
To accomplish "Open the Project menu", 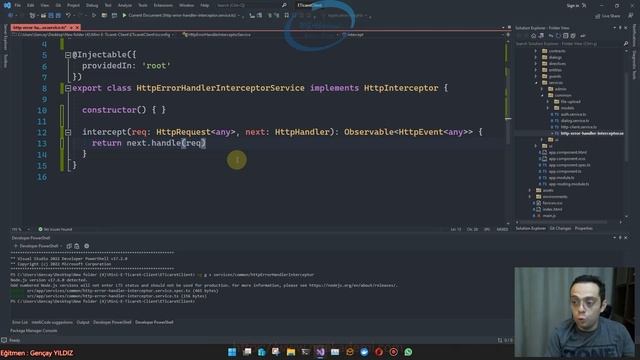I will [73, 5].
